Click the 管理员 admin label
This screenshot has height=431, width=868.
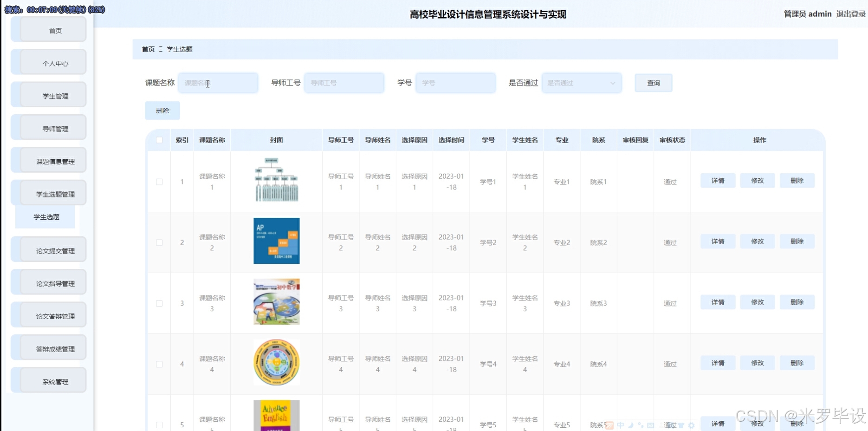click(808, 14)
